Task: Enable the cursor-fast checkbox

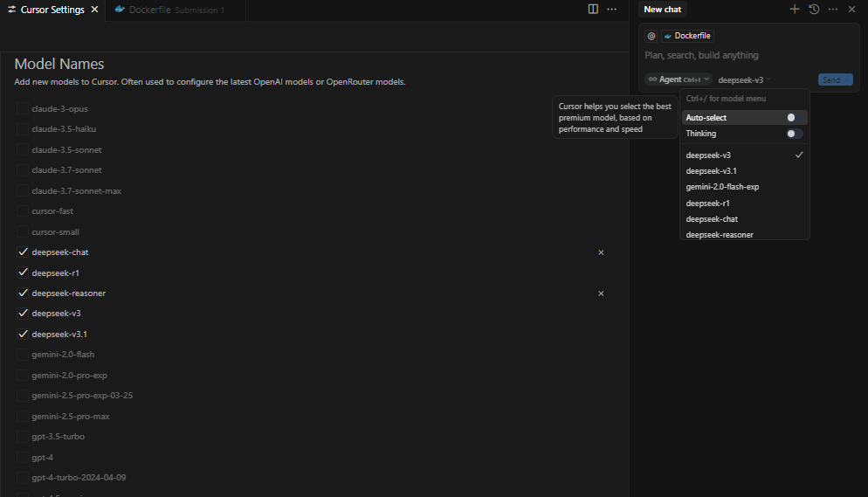Action: (22, 211)
